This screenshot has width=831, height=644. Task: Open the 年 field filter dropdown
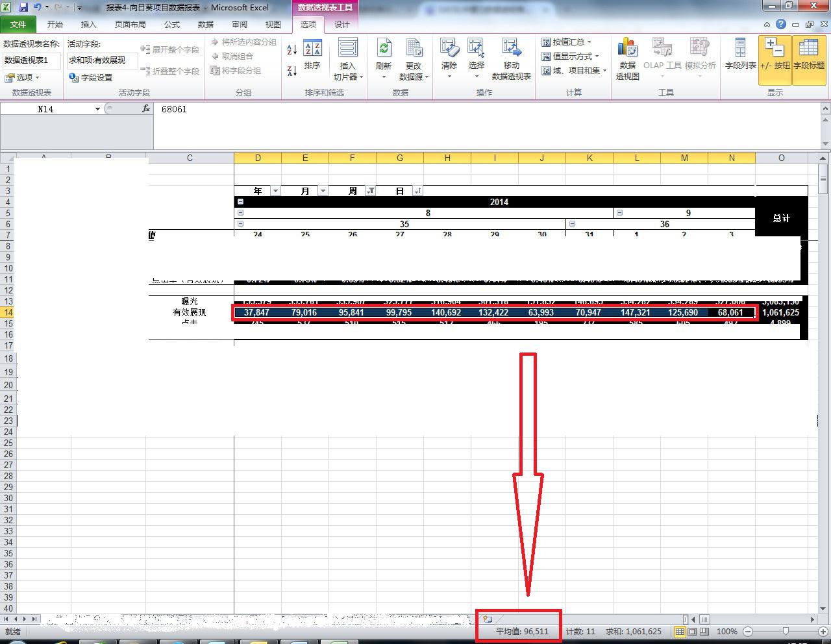point(275,191)
